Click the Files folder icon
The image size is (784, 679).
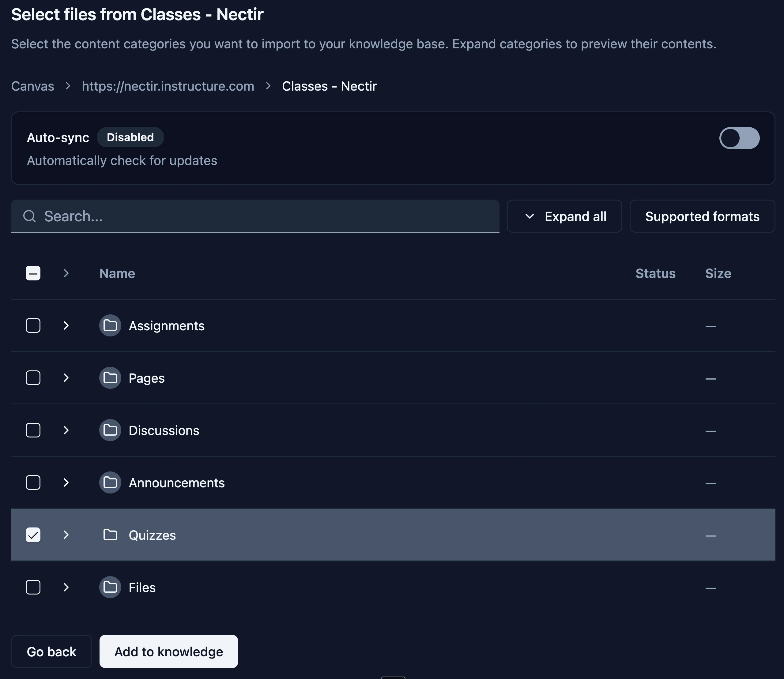point(110,587)
